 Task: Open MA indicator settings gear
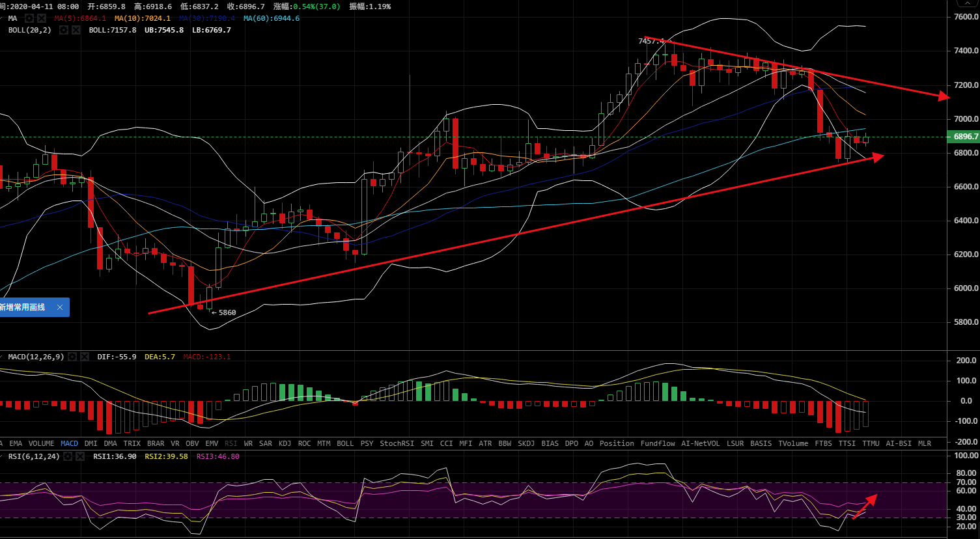(x=30, y=18)
